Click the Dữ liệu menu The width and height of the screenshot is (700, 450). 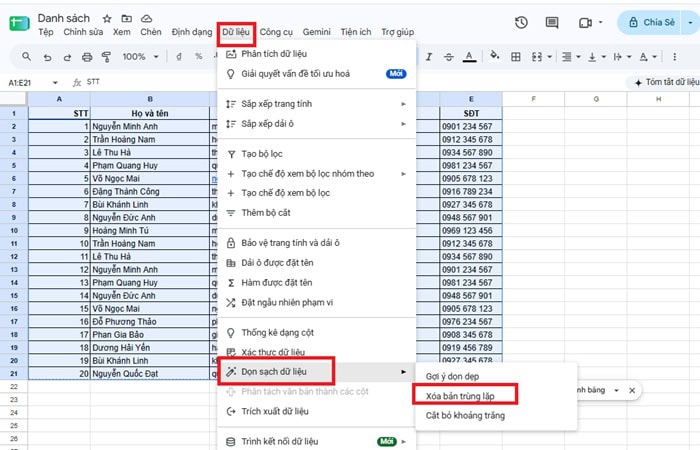pos(236,32)
